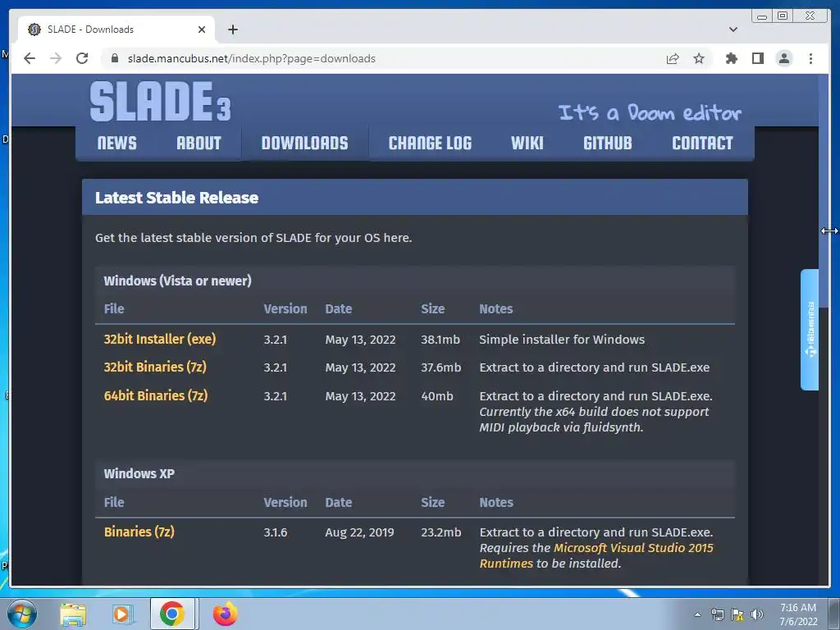Open the NEWS page

point(116,143)
